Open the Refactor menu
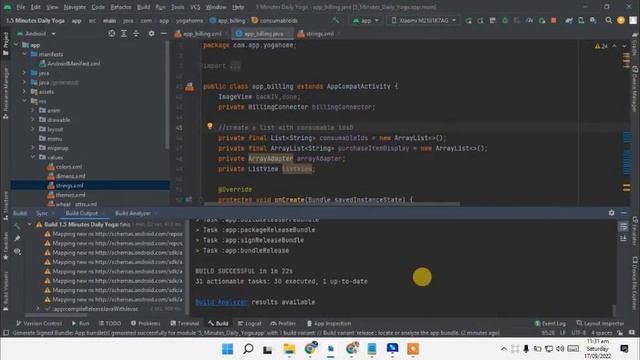The height and width of the screenshot is (360, 640). point(121,7)
